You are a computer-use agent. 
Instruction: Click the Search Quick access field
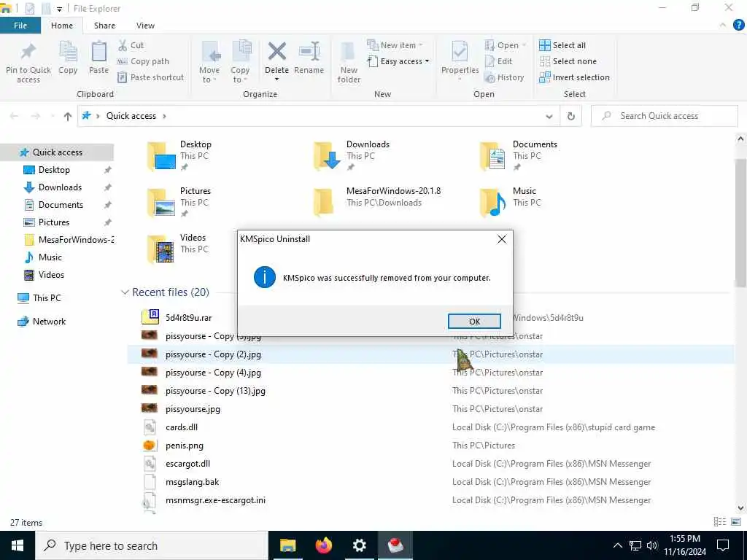[664, 116]
